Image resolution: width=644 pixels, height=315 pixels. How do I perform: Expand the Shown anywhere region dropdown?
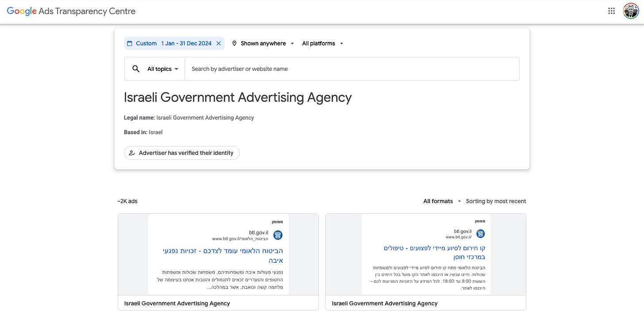pos(264,43)
